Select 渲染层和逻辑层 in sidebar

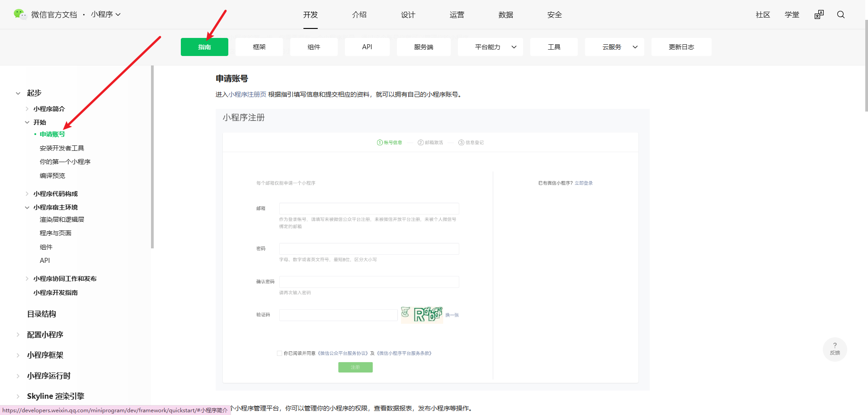[62, 219]
